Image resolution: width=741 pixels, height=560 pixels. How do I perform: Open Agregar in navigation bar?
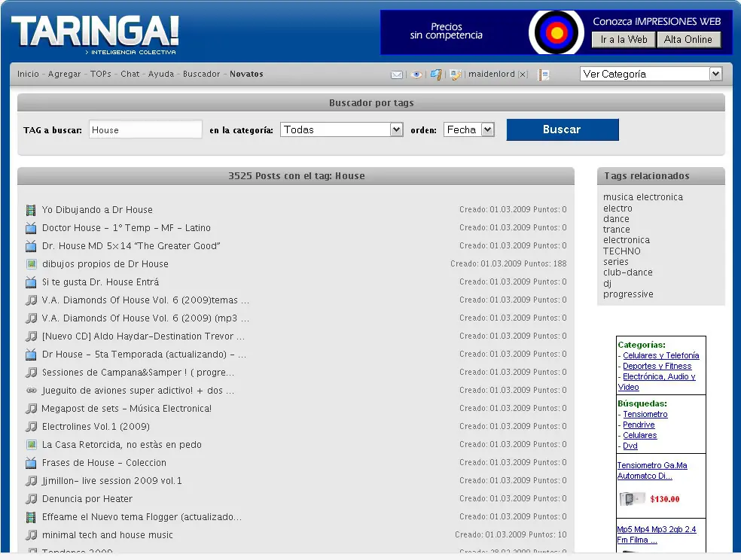coord(64,74)
